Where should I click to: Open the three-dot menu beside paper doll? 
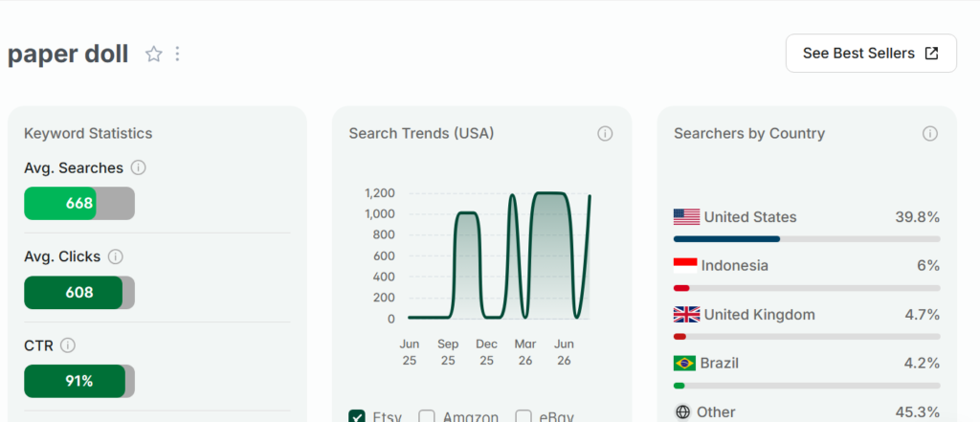[x=177, y=55]
